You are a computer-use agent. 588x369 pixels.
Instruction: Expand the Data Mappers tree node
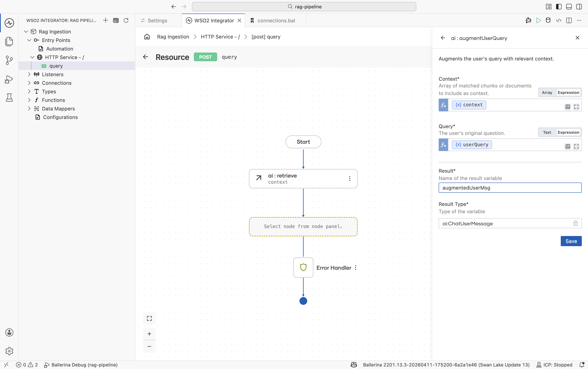click(29, 108)
